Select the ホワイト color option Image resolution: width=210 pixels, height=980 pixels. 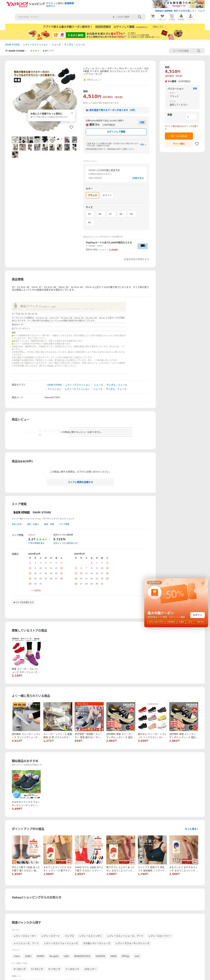coord(107,195)
